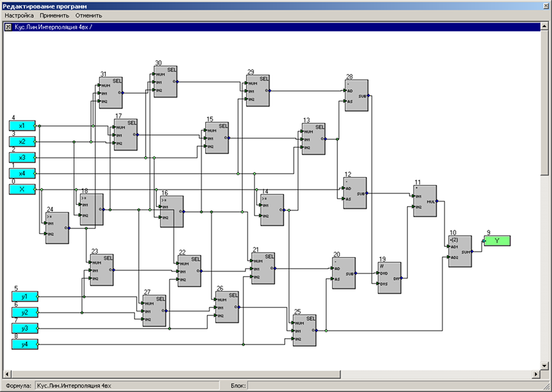
Task: Open the Настройка menu
Action: 19,15
